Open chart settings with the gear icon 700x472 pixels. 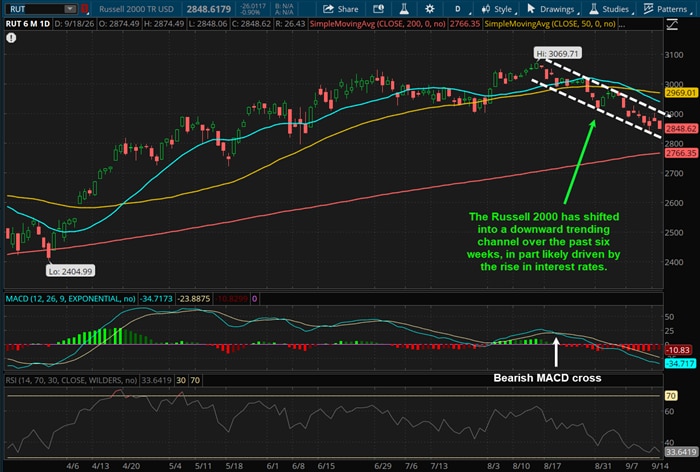click(429, 9)
